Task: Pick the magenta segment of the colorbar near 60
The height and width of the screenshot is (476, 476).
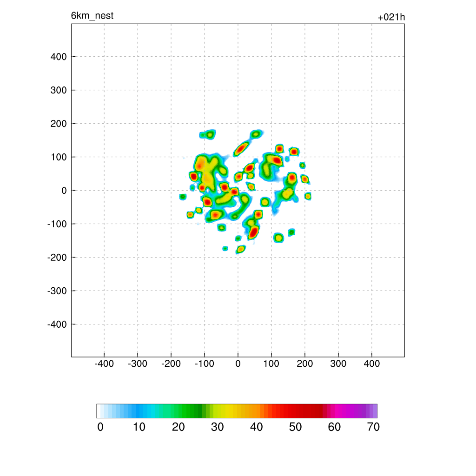Action: click(x=337, y=411)
